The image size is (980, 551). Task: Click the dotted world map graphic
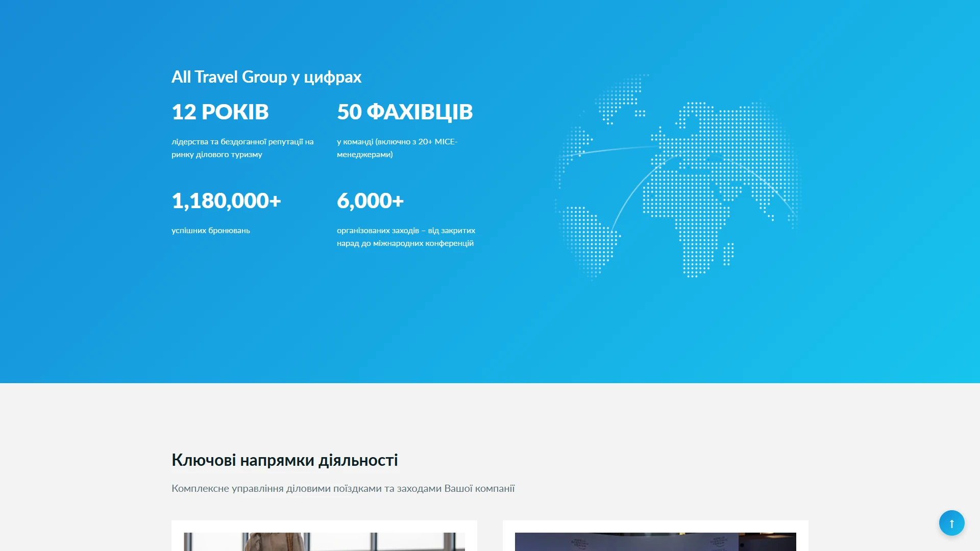[x=678, y=176]
